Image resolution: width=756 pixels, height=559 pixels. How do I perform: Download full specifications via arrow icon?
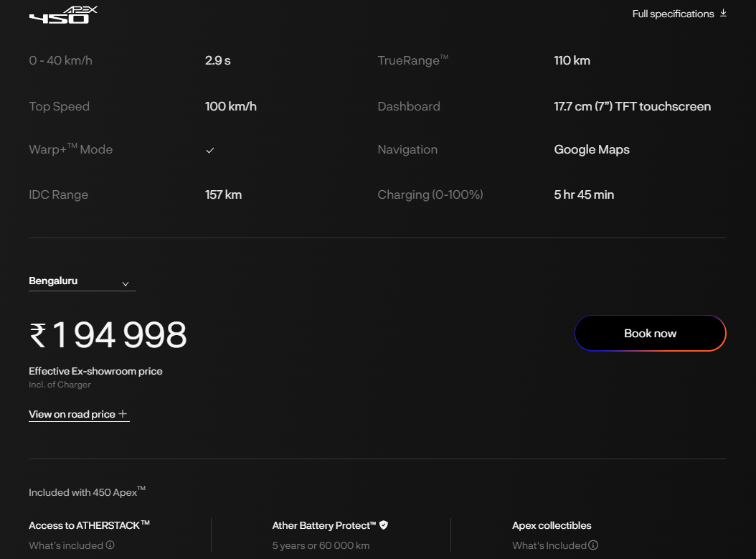723,13
